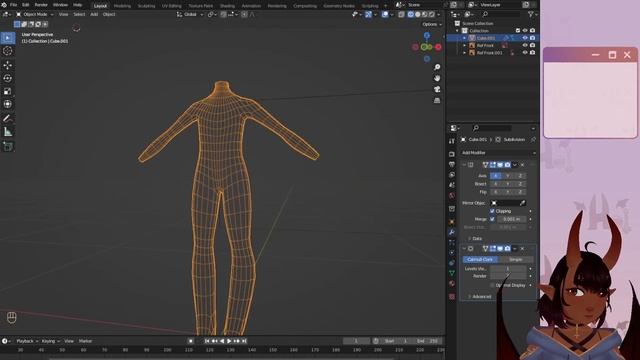Select the Simple subdivision type

coord(516,259)
